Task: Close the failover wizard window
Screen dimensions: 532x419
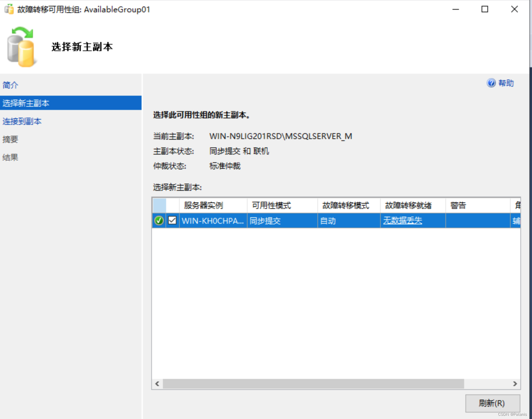Action: (514, 9)
